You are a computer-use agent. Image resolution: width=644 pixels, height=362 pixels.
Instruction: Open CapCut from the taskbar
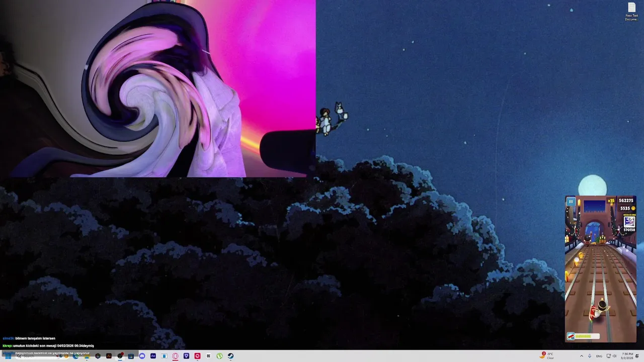[208, 356]
